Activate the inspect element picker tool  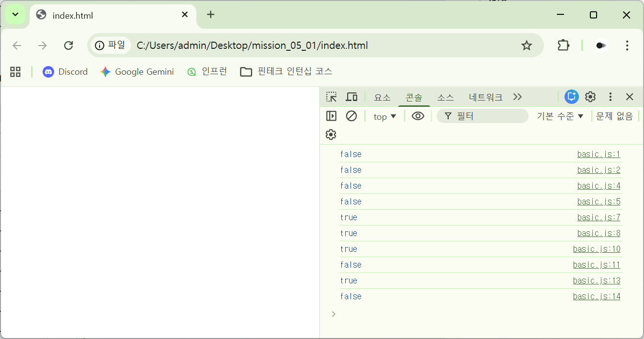coord(331,97)
